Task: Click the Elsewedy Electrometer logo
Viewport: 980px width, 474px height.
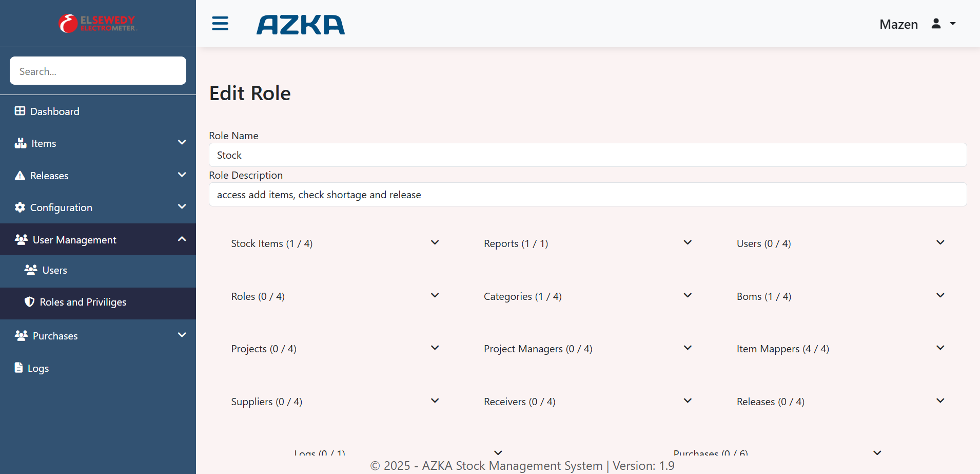Action: (x=97, y=24)
